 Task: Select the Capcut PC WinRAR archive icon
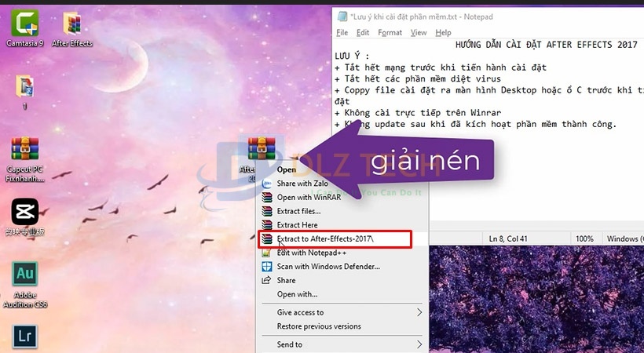[25, 148]
